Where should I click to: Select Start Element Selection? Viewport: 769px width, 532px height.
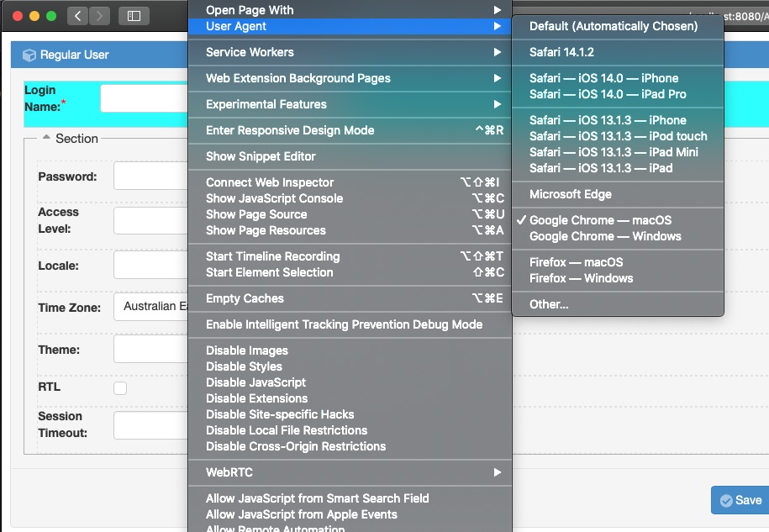(350, 272)
